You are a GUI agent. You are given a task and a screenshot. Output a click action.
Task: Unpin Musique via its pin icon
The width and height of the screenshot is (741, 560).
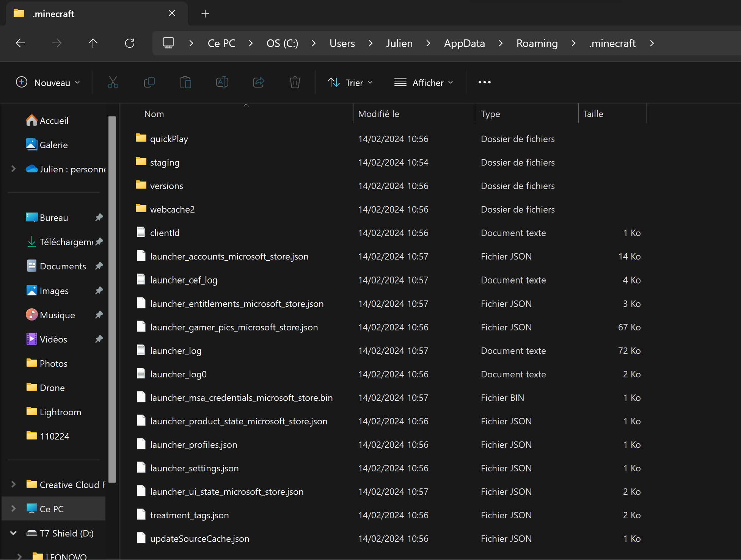pos(99,315)
